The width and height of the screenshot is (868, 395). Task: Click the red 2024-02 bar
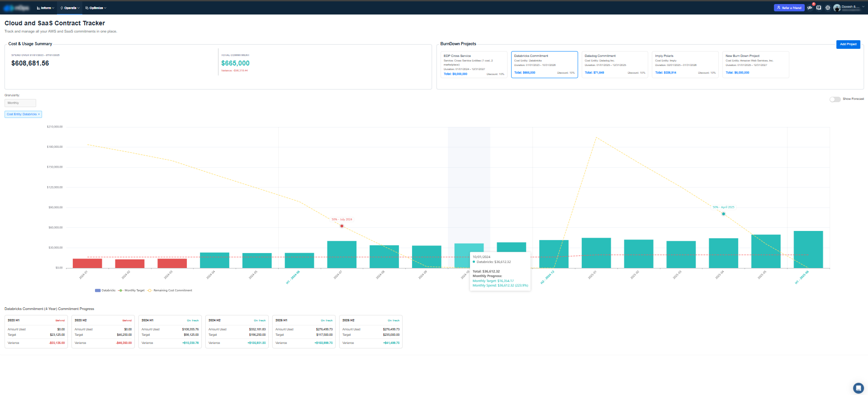tap(130, 264)
